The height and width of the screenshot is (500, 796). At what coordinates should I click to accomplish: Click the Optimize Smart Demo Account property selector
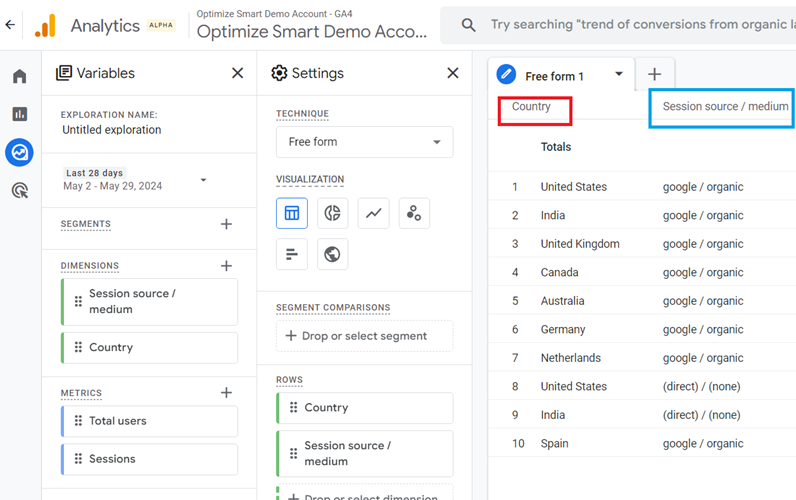[x=312, y=25]
